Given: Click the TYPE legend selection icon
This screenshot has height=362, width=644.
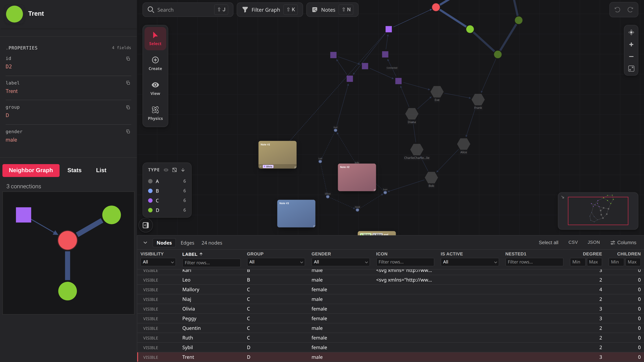Looking at the screenshot, I should point(174,170).
